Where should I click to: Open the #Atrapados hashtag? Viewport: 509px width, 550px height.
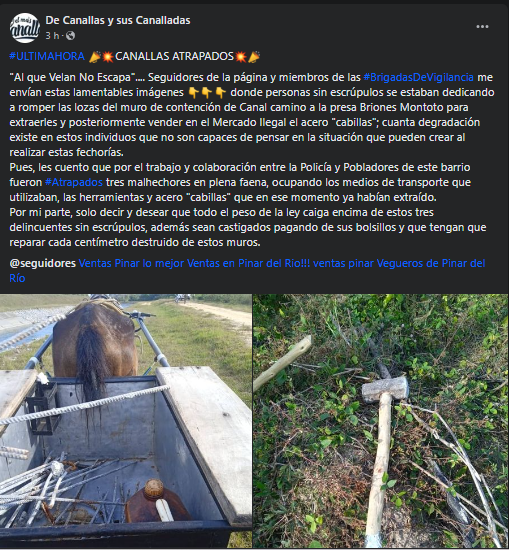pyautogui.click(x=74, y=182)
